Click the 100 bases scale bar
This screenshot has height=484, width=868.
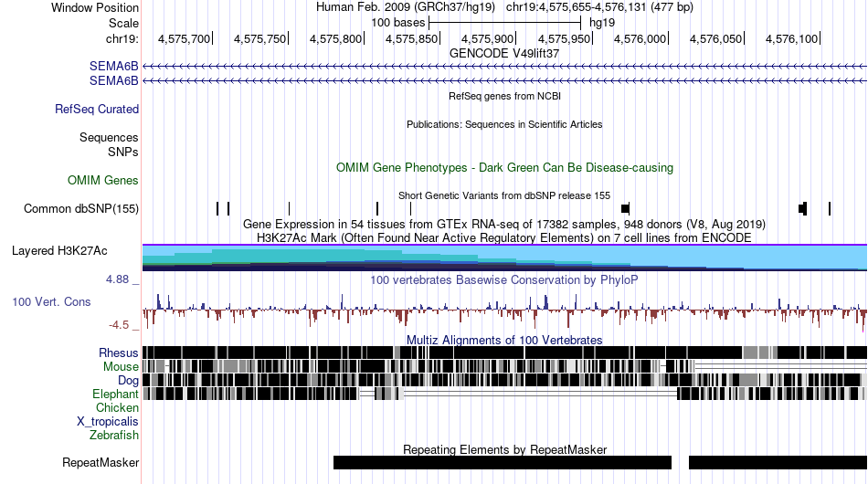(504, 23)
